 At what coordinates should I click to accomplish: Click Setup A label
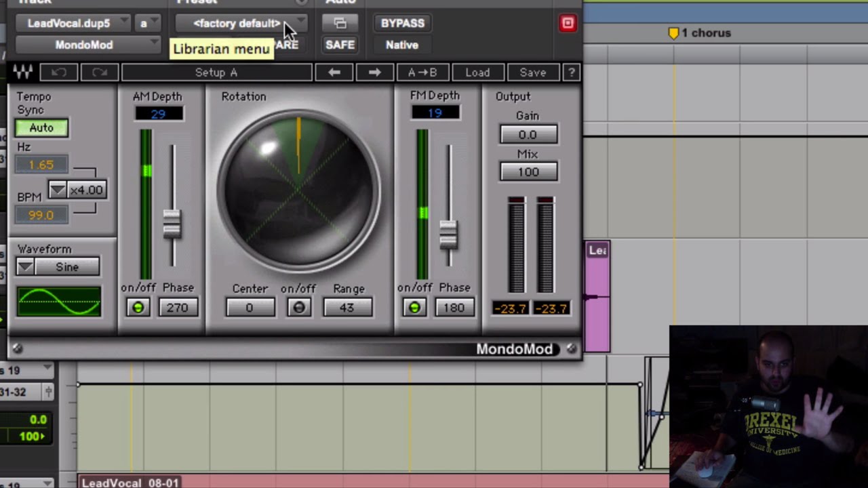216,72
